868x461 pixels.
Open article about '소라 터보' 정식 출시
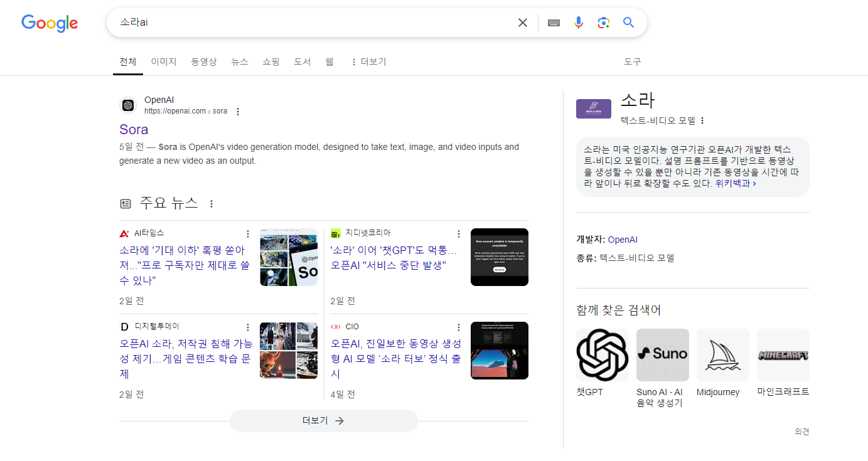tap(396, 358)
